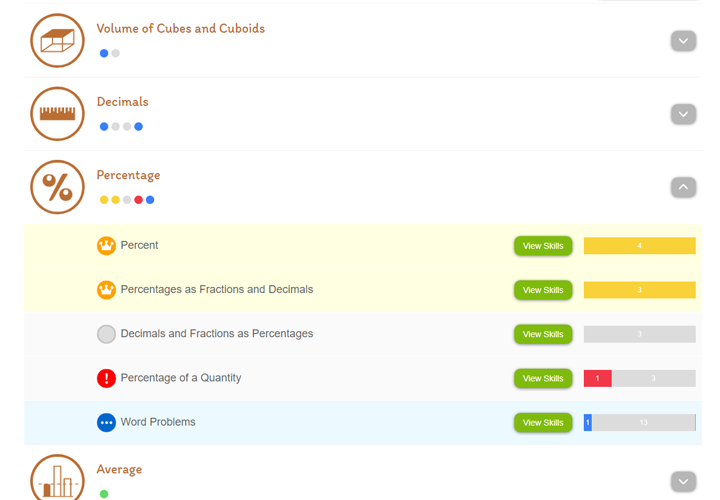Click the Decimals ruler icon
This screenshot has width=720, height=500.
click(x=57, y=114)
